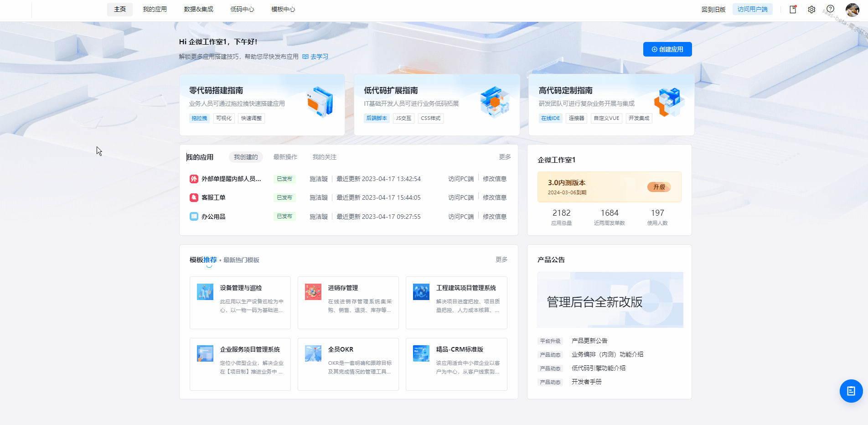Open the 去学习 link
The height and width of the screenshot is (425, 868).
pyautogui.click(x=319, y=57)
